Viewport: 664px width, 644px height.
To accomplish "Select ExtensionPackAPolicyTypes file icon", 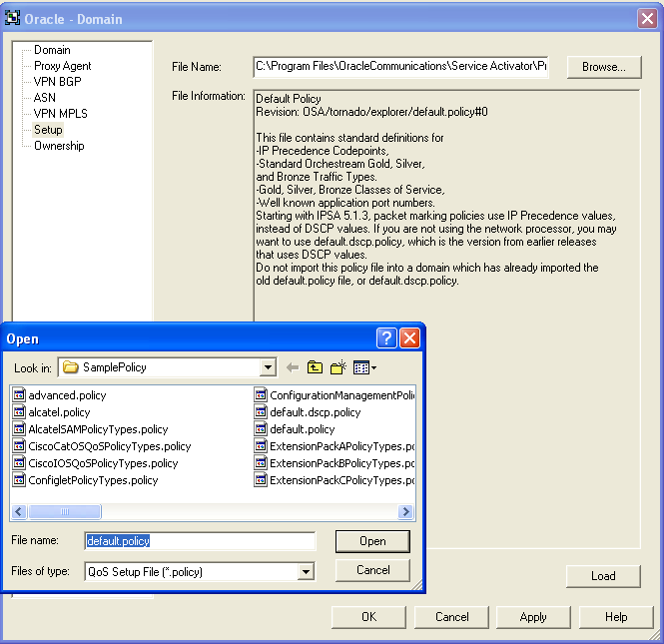I will point(261,445).
